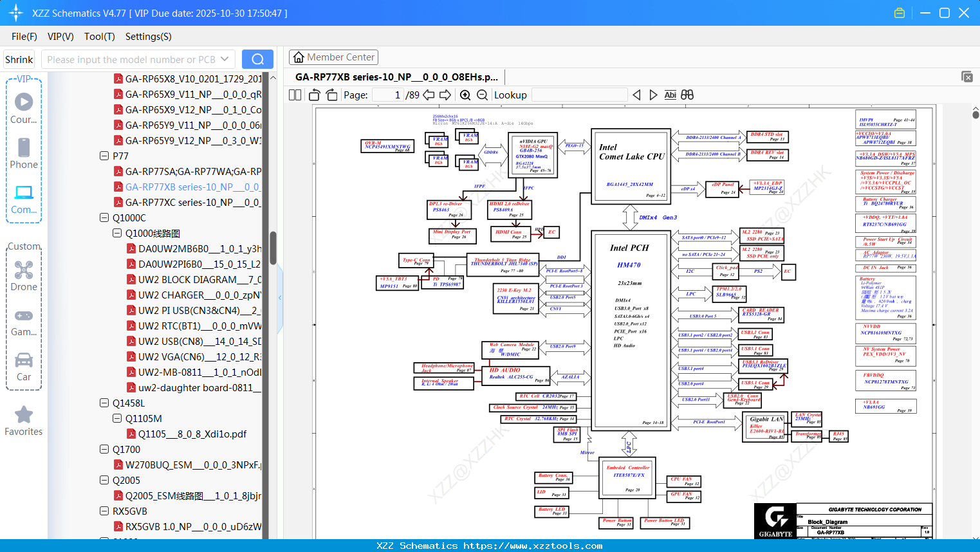
Task: Collapse the Q2005 folder
Action: coord(104,480)
